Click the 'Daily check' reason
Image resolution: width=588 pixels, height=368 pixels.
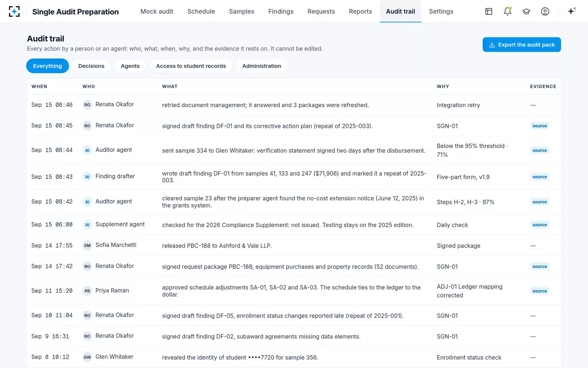452,225
